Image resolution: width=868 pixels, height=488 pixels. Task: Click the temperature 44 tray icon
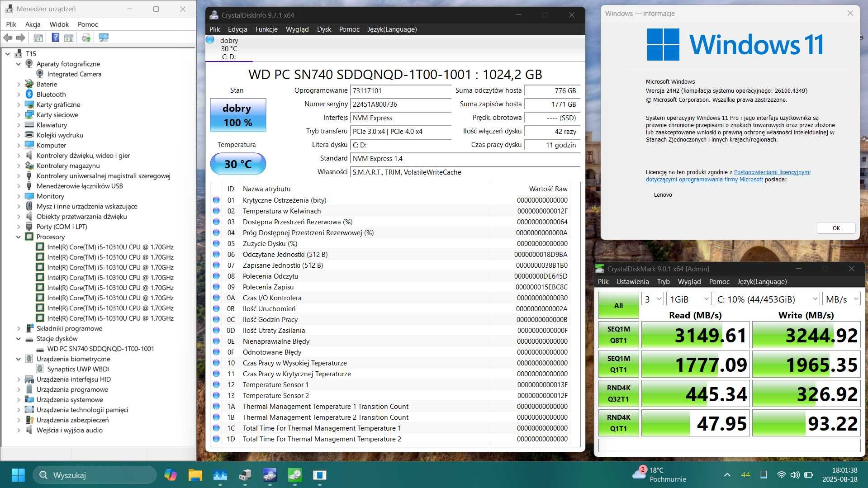coord(745,475)
